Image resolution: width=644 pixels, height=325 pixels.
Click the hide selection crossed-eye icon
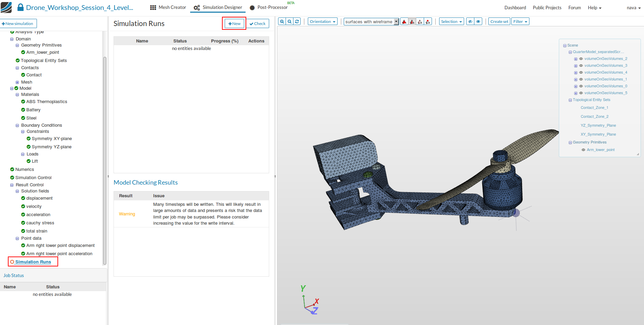click(x=470, y=22)
